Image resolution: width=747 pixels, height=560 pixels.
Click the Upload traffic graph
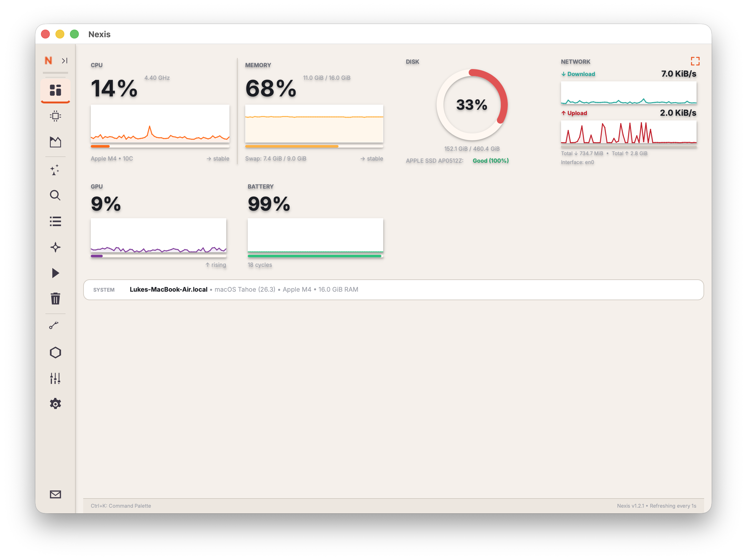(628, 132)
